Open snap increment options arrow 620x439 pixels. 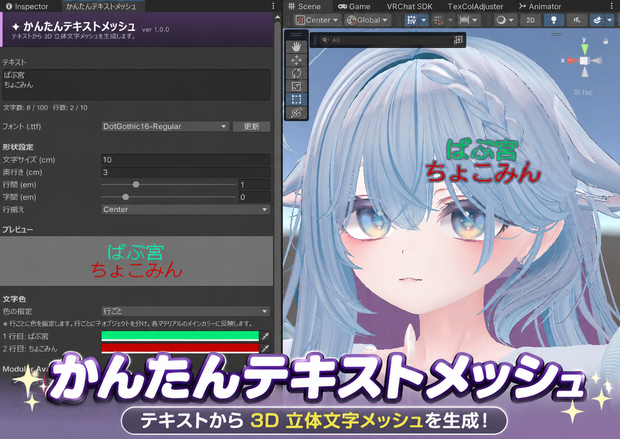tap(475, 20)
